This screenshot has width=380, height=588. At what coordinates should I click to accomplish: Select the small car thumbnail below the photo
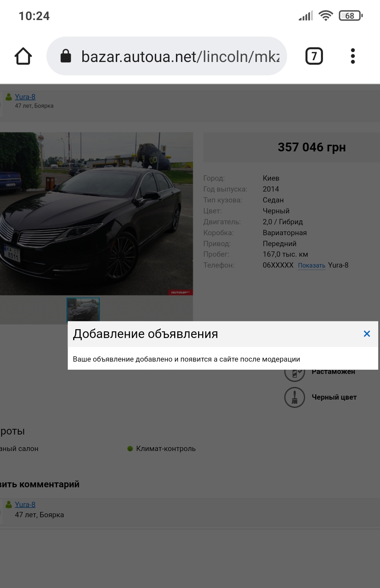coord(83,309)
